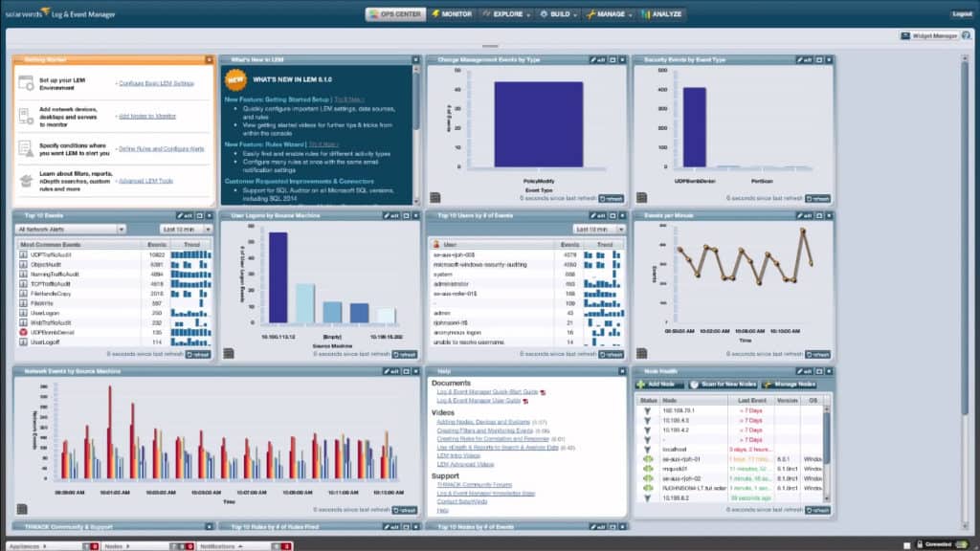Open the All Network Alerts filter dropdown
This screenshot has width=980, height=551.
tap(71, 230)
